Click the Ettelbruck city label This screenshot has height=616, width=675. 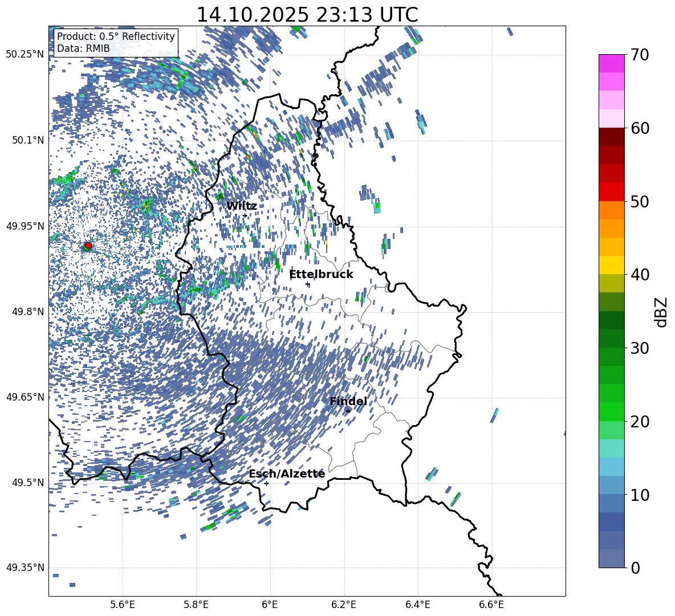(x=321, y=275)
